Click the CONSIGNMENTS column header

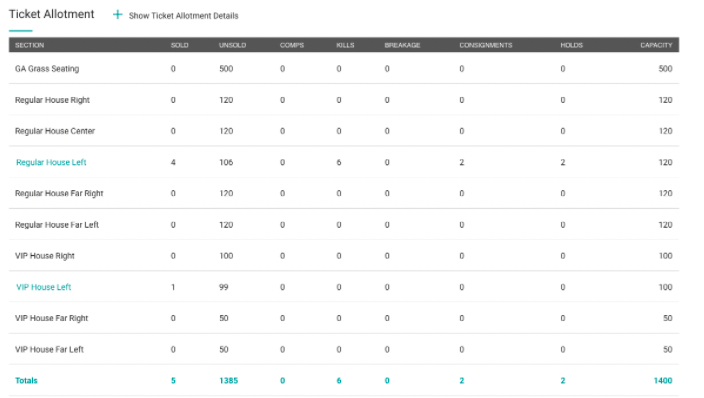pos(486,45)
